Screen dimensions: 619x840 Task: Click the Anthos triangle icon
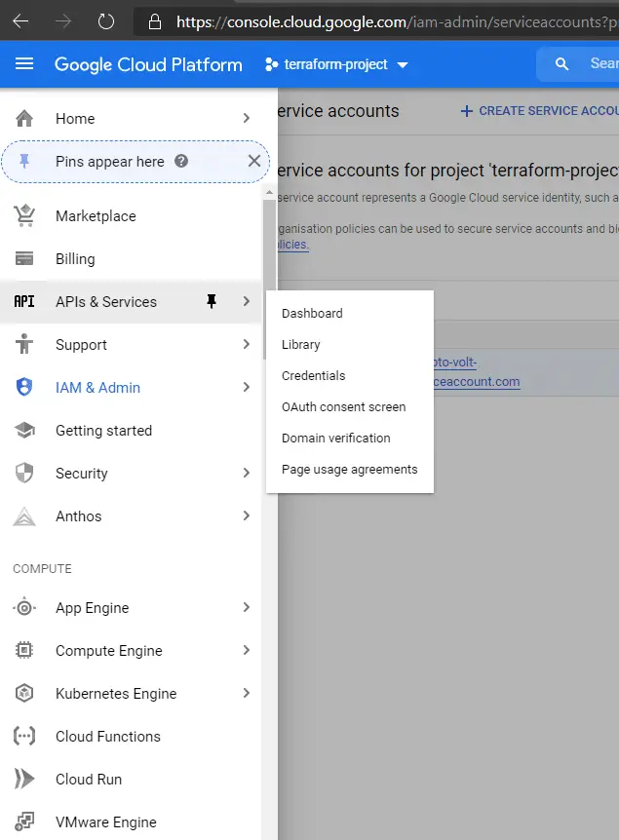tap(24, 516)
